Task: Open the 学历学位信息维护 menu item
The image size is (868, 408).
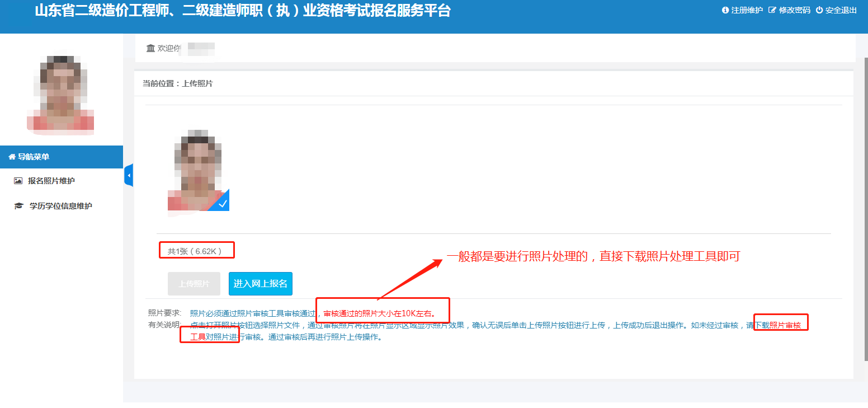Action: (60, 206)
